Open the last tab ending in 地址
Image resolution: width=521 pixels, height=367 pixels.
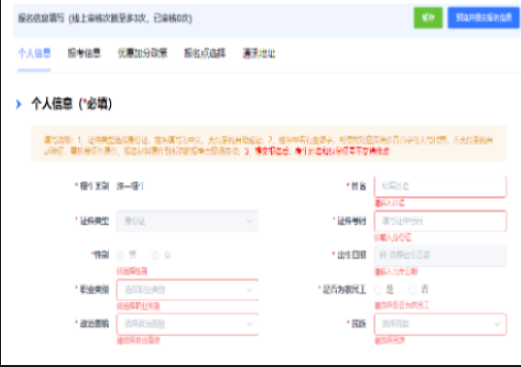tap(259, 53)
